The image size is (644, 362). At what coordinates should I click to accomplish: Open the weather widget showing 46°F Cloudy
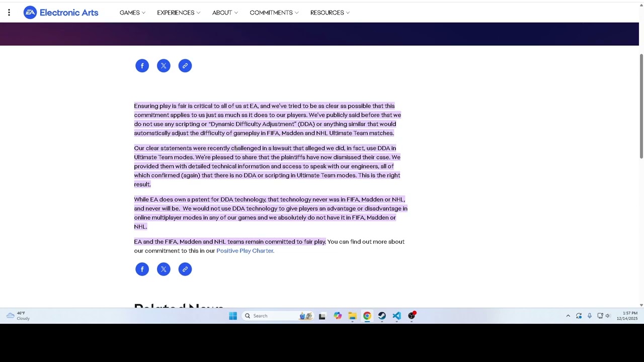pos(18,316)
